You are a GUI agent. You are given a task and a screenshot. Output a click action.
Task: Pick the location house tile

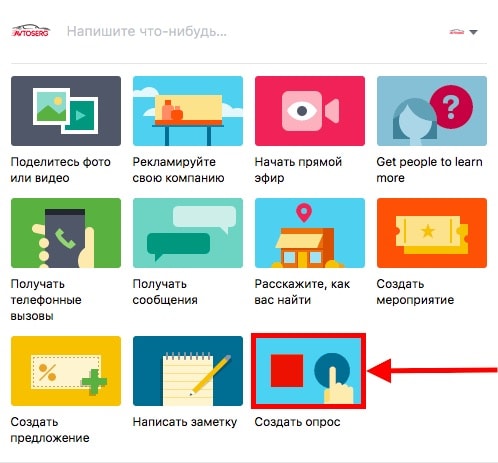pos(310,233)
